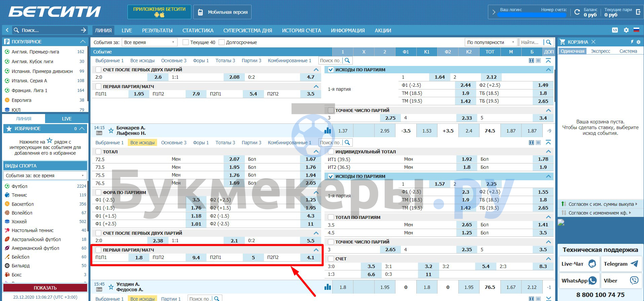644x301 pixels.
Task: Open the Результаты menu item
Action: coord(157,31)
